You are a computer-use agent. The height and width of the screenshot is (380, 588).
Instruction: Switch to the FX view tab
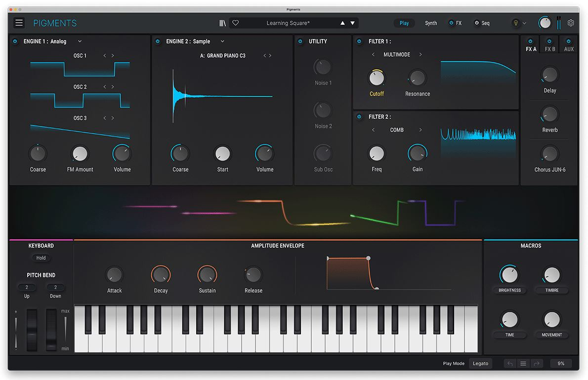pyautogui.click(x=459, y=23)
